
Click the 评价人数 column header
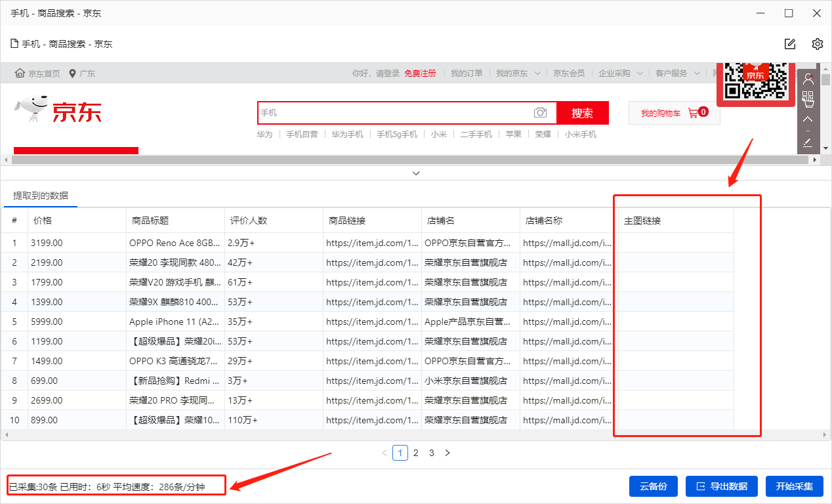pos(274,220)
